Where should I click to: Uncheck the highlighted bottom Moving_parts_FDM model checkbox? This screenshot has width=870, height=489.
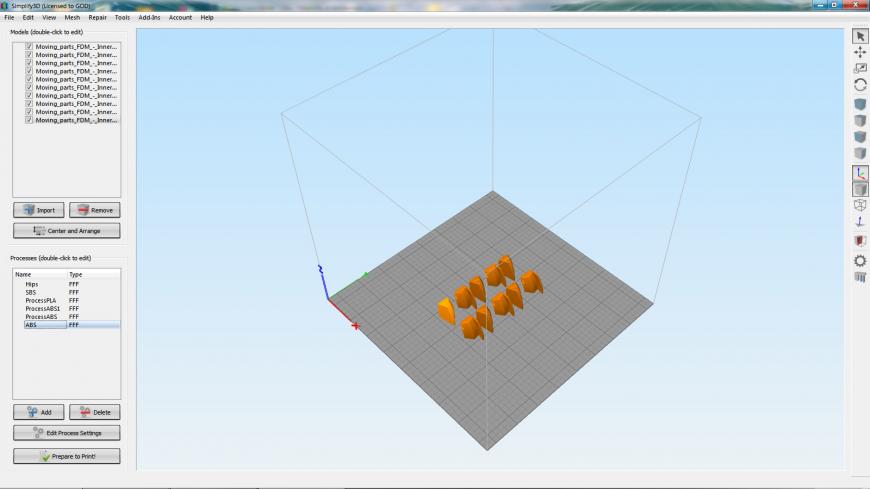(x=29, y=120)
